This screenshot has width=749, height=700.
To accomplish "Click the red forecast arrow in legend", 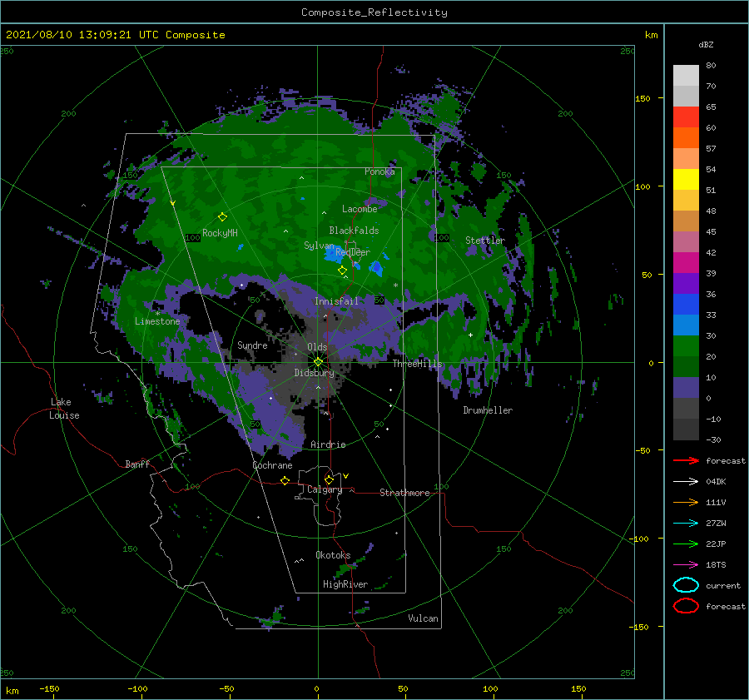I will [686, 460].
